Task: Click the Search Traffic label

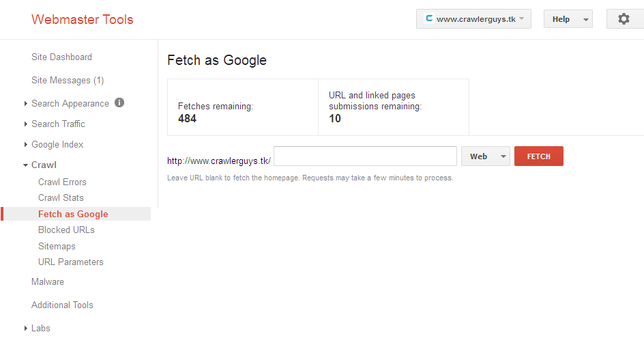Action: 58,124
